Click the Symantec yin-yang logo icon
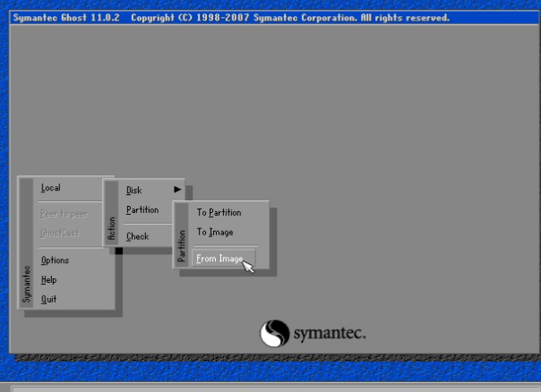This screenshot has height=392, width=541. (x=274, y=334)
